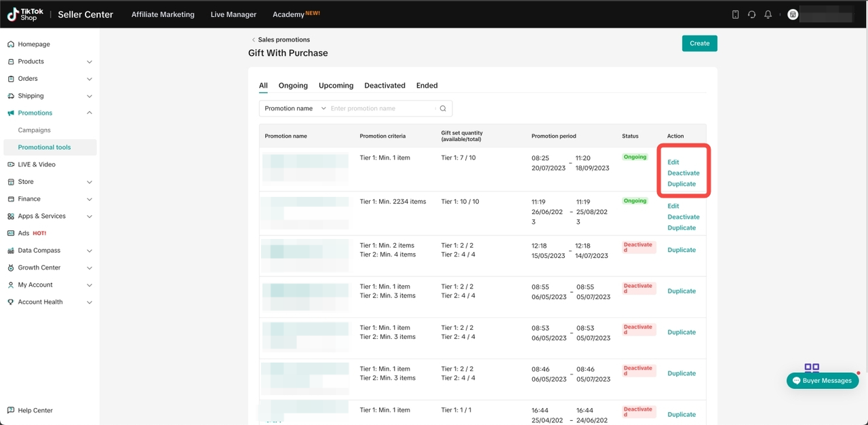Image resolution: width=868 pixels, height=425 pixels.
Task: Open the Promotion name filter dropdown
Action: click(x=295, y=109)
